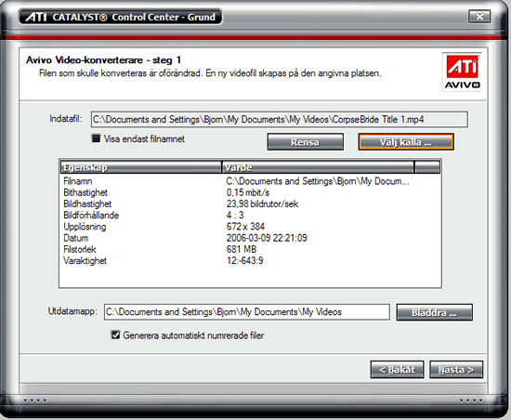Sort by the Värde column header
511x420 pixels.
click(318, 167)
